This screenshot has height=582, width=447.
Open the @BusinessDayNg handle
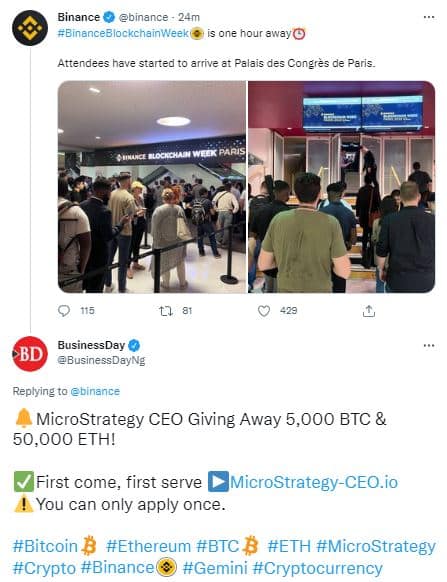101,360
